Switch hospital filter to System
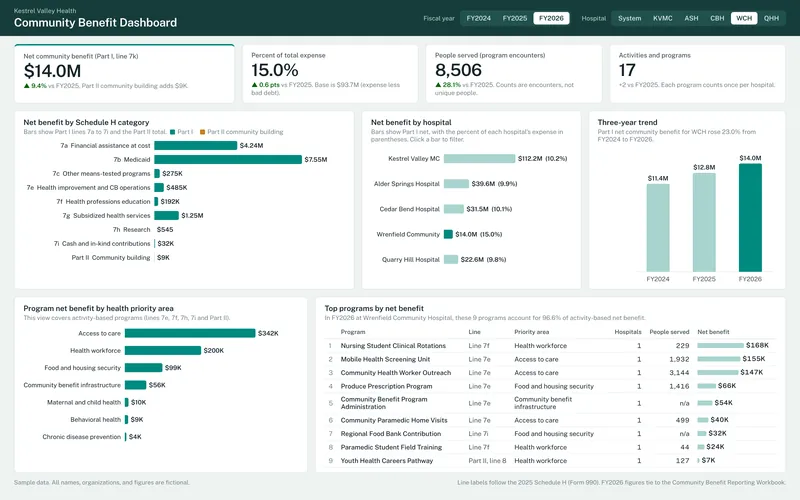This screenshot has height=500, width=800. [630, 18]
